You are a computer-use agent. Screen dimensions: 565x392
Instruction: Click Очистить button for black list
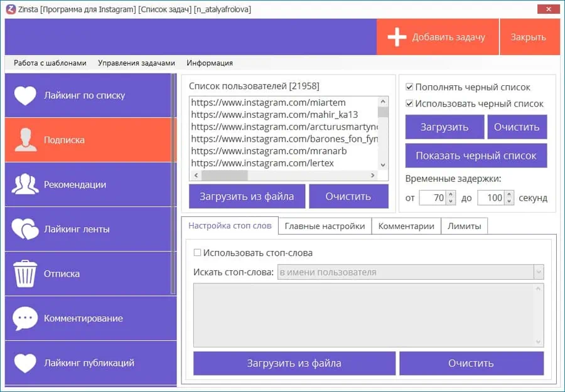pyautogui.click(x=517, y=127)
